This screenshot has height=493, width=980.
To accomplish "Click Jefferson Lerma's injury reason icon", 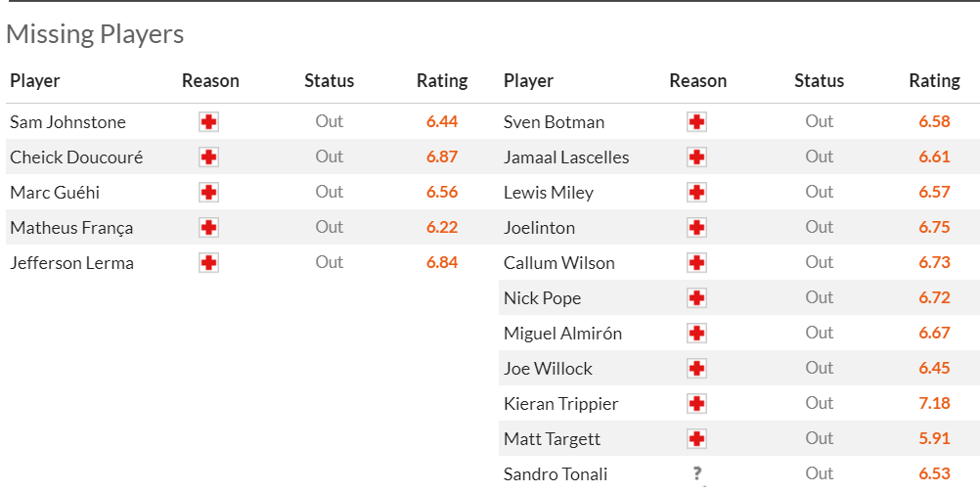I will [208, 263].
